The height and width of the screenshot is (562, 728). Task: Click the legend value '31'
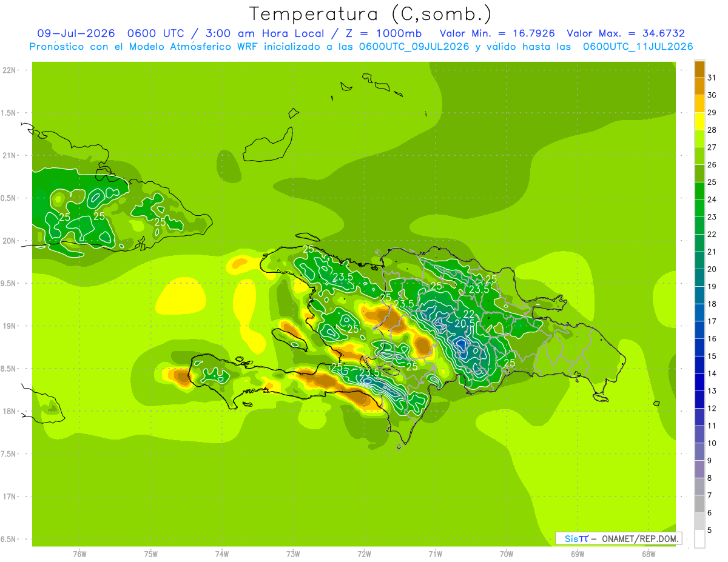(x=712, y=77)
